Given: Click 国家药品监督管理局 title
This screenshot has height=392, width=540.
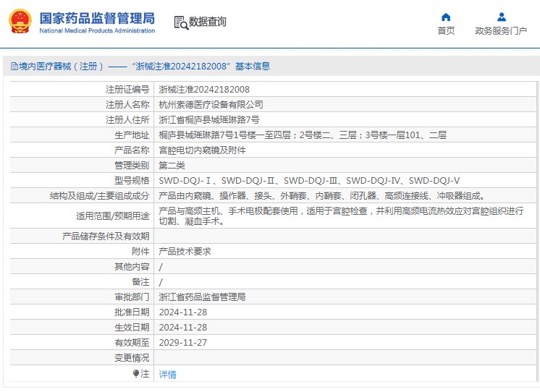Looking at the screenshot, I should click(98, 18).
